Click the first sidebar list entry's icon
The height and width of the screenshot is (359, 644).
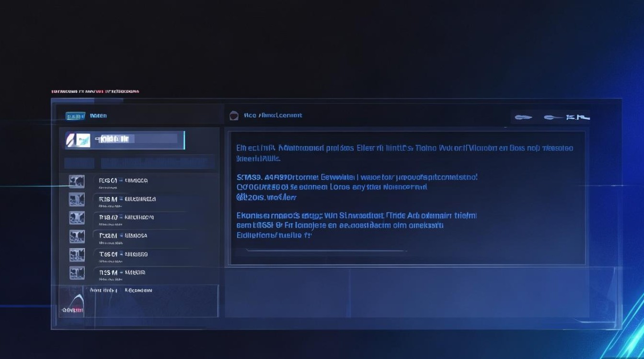coord(77,181)
